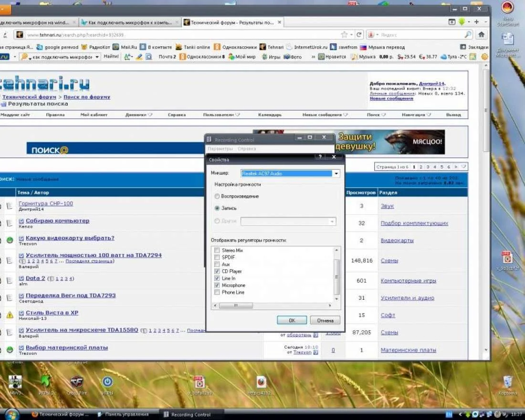Screen dimensions: 525x420
Task: Click the Windows Start orb
Action: click(11, 414)
